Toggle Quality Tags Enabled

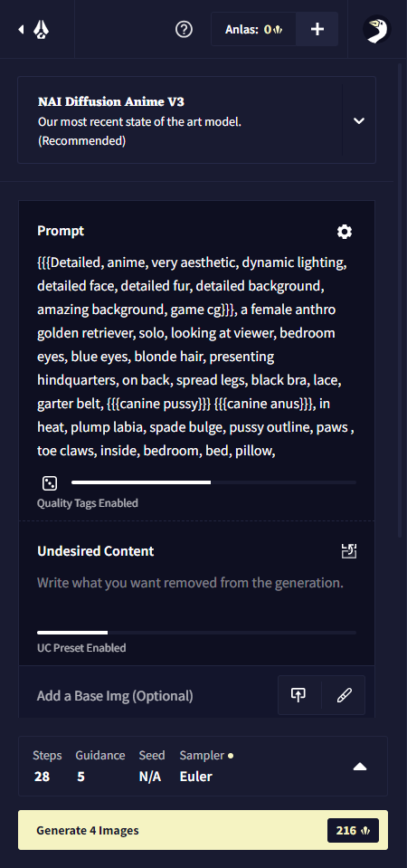[88, 503]
